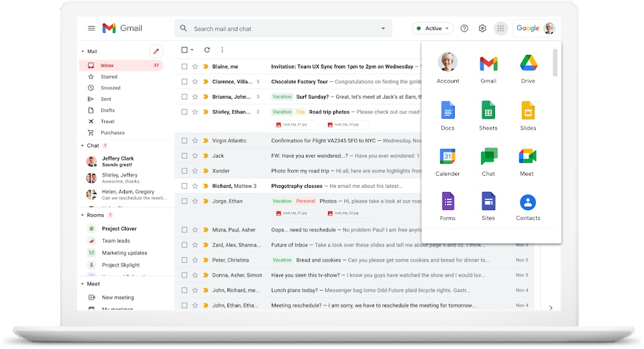Open the Google Slides app
The image size is (644, 349).
coord(528,111)
